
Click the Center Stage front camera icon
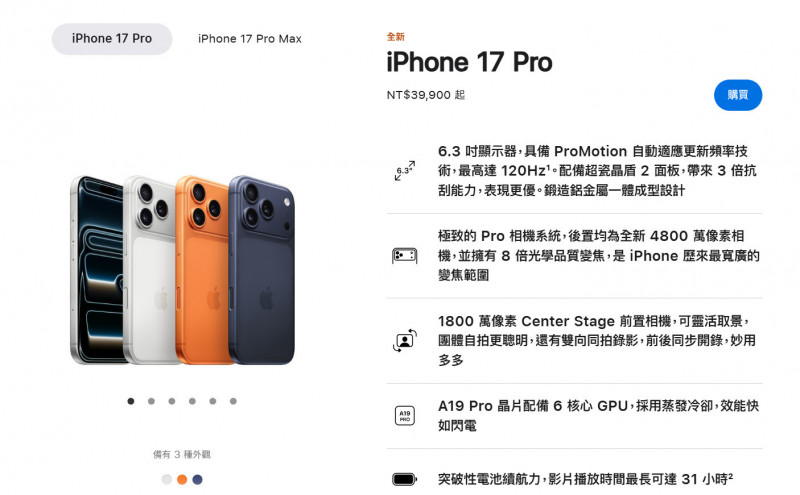(405, 340)
